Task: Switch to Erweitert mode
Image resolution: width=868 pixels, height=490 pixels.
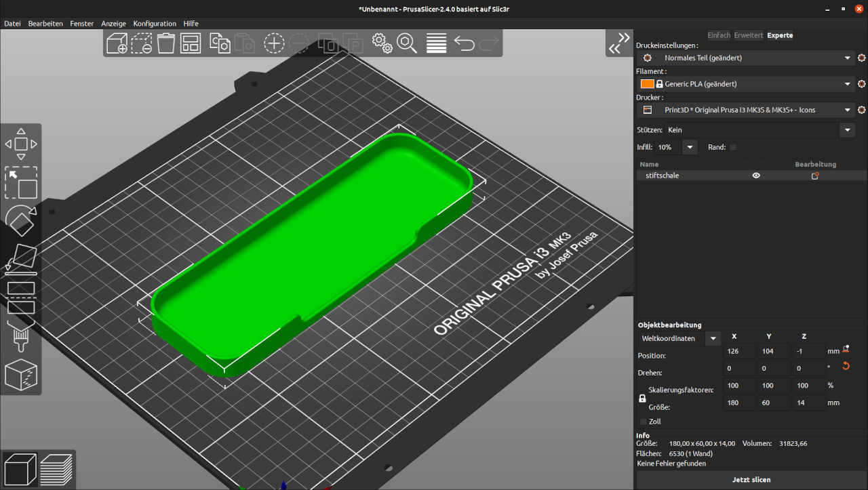Action: click(x=749, y=35)
